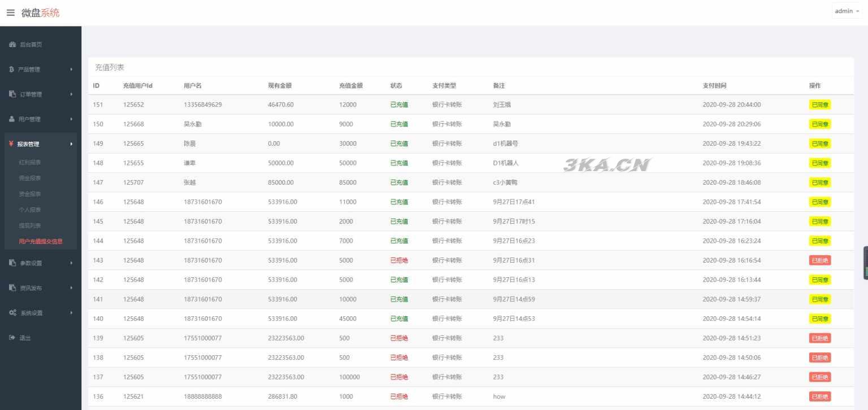
Task: Open the admin user dropdown
Action: (x=846, y=11)
